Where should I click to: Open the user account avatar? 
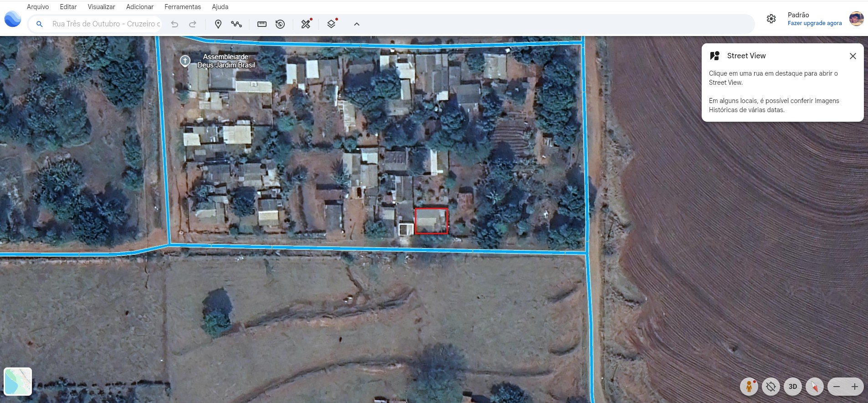pos(856,19)
